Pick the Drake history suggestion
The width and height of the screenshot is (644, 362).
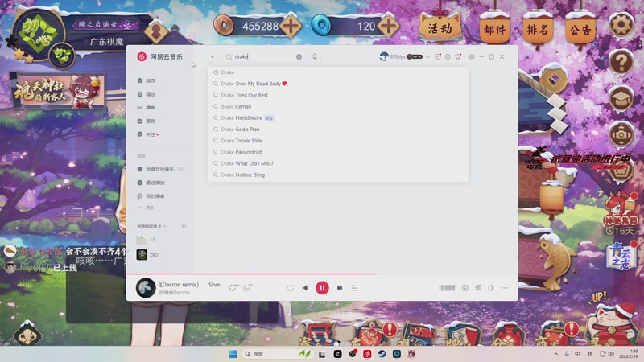[x=338, y=72]
